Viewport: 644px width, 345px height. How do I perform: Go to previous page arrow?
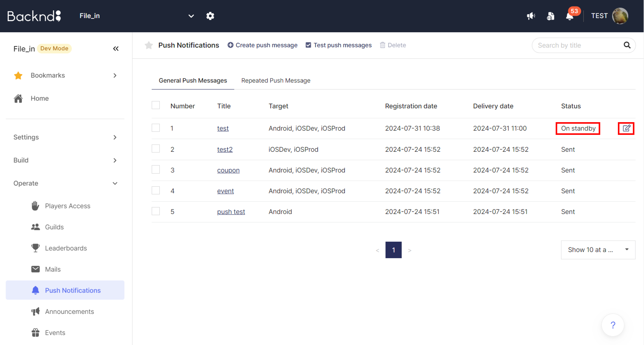[x=377, y=250]
